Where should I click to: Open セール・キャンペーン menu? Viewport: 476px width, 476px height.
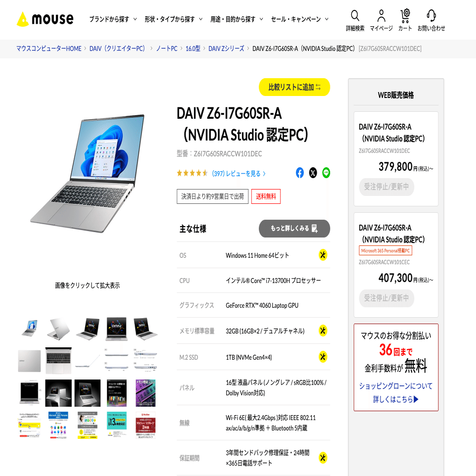click(x=300, y=19)
